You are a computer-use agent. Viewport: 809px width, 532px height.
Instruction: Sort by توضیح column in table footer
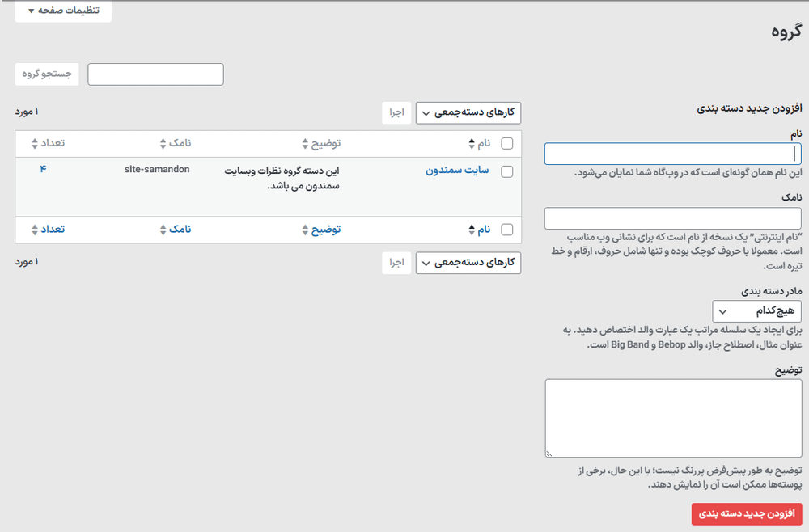point(321,230)
